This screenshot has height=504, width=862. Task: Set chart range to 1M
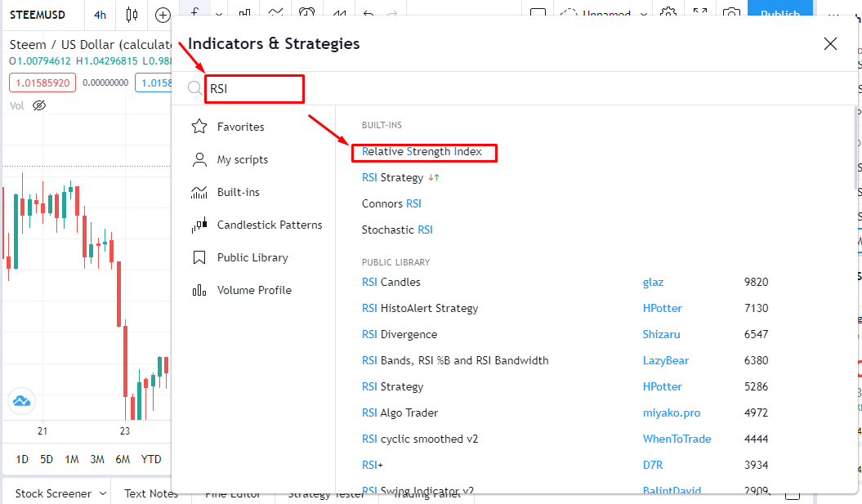72,459
